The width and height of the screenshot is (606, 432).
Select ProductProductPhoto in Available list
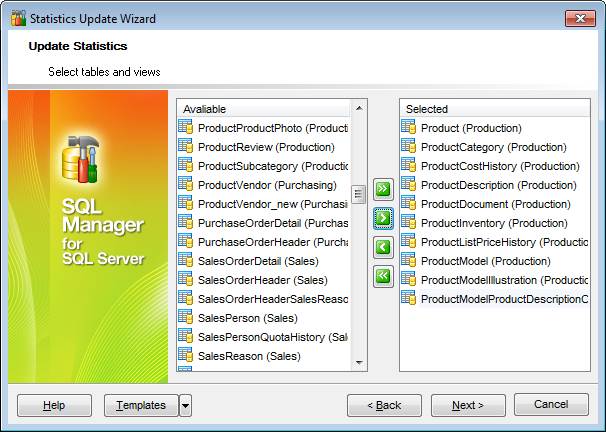click(263, 128)
